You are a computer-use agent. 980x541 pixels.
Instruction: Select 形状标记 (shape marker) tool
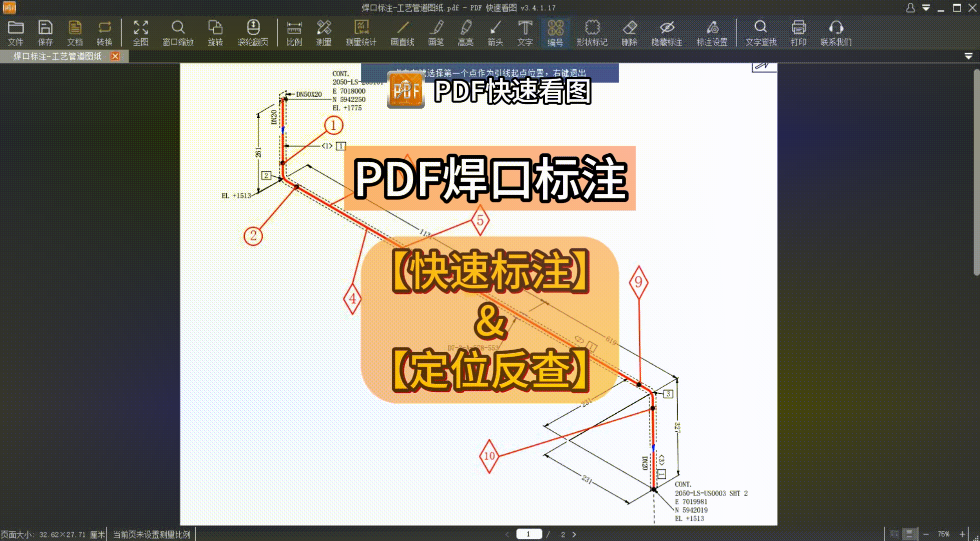tap(592, 33)
